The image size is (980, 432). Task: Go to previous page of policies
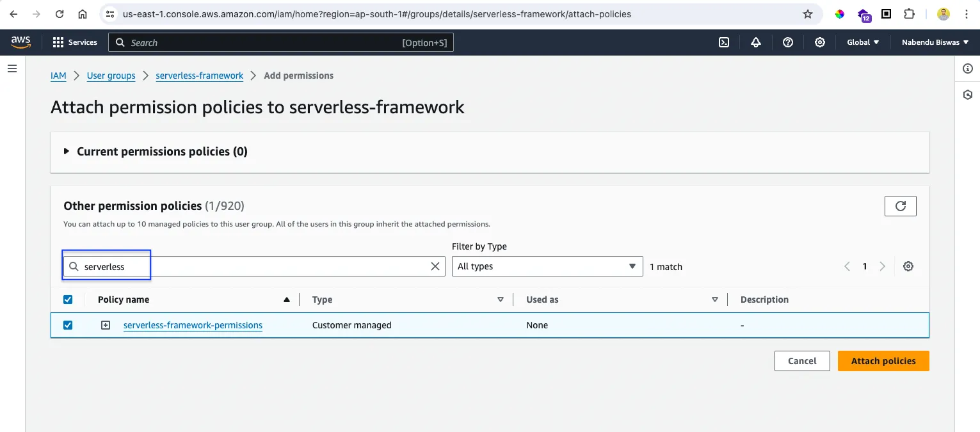(x=847, y=266)
